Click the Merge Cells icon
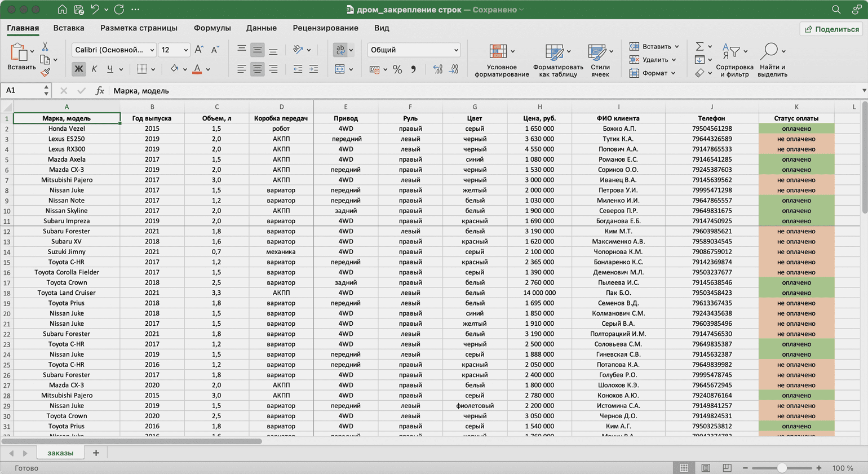Image resolution: width=868 pixels, height=474 pixels. click(340, 69)
